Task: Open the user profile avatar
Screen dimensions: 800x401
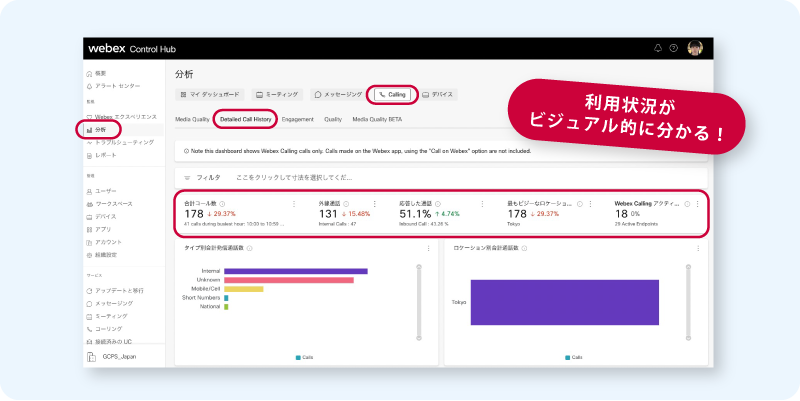Action: coord(695,48)
